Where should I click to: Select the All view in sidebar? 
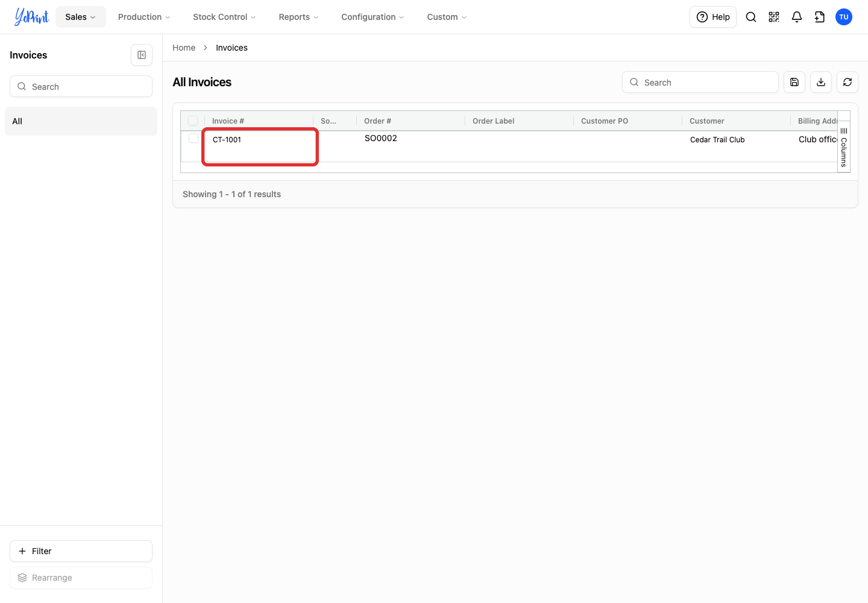click(x=81, y=121)
